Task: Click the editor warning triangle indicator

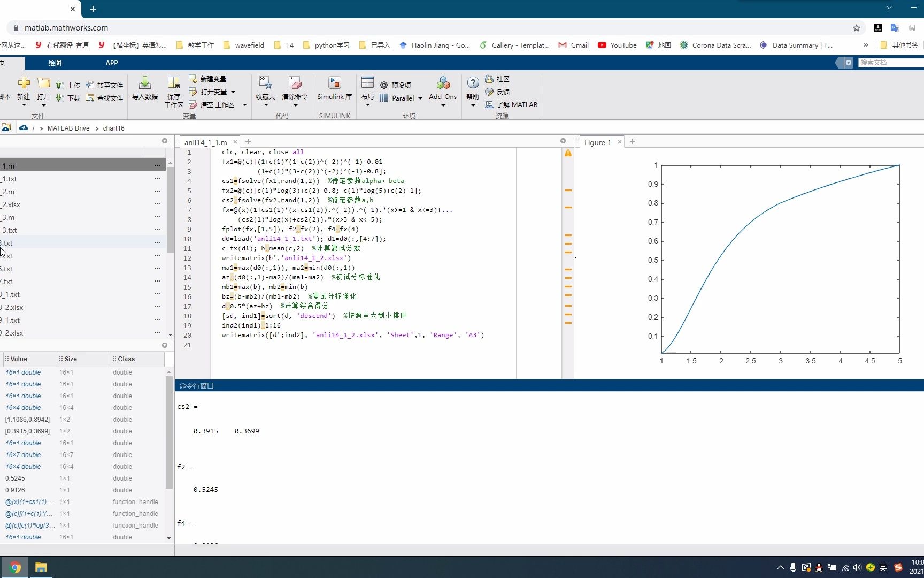Action: click(568, 153)
